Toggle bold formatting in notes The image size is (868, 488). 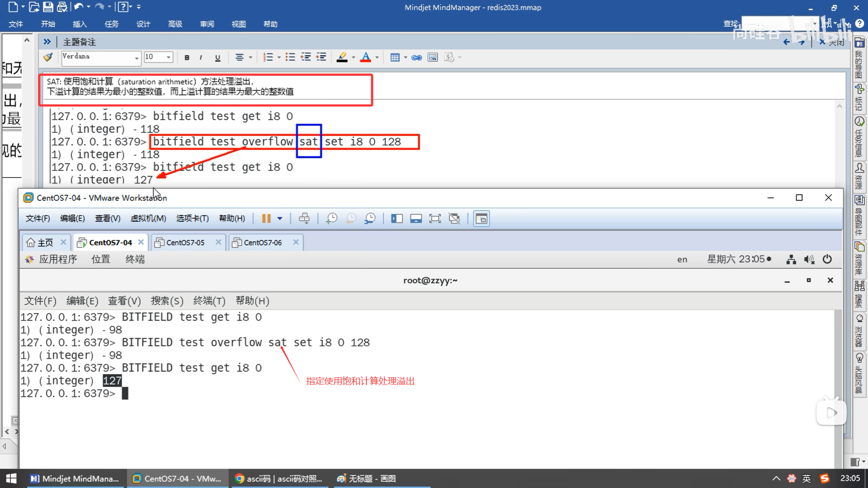(x=187, y=57)
